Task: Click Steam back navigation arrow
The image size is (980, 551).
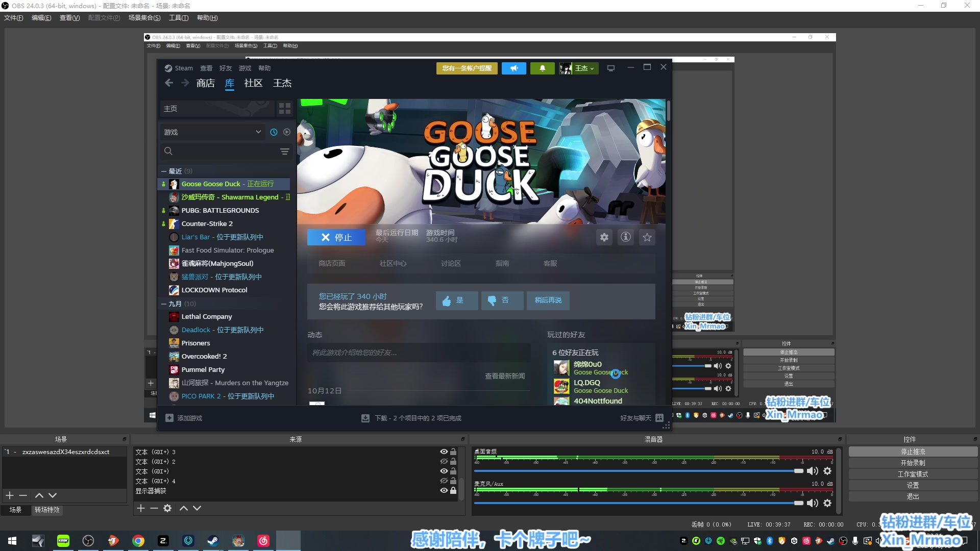Action: click(169, 83)
